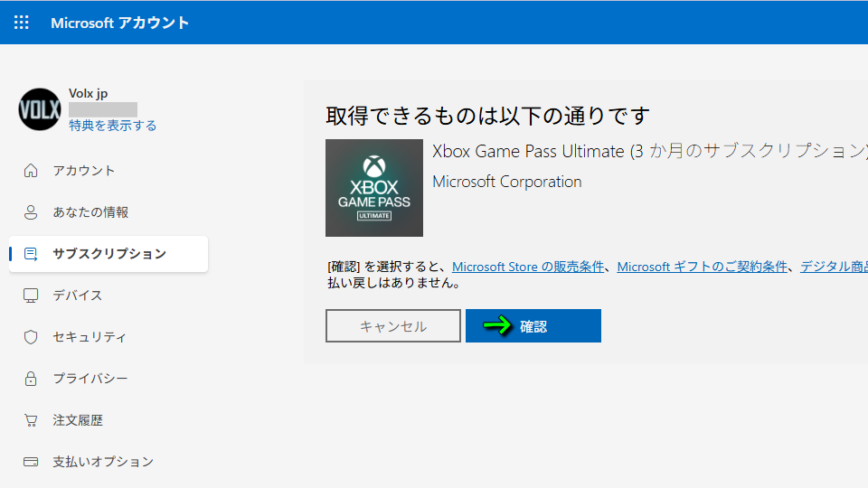This screenshot has width=868, height=488.
Task: Click the padlock icon for プライバシー
Action: [x=31, y=379]
